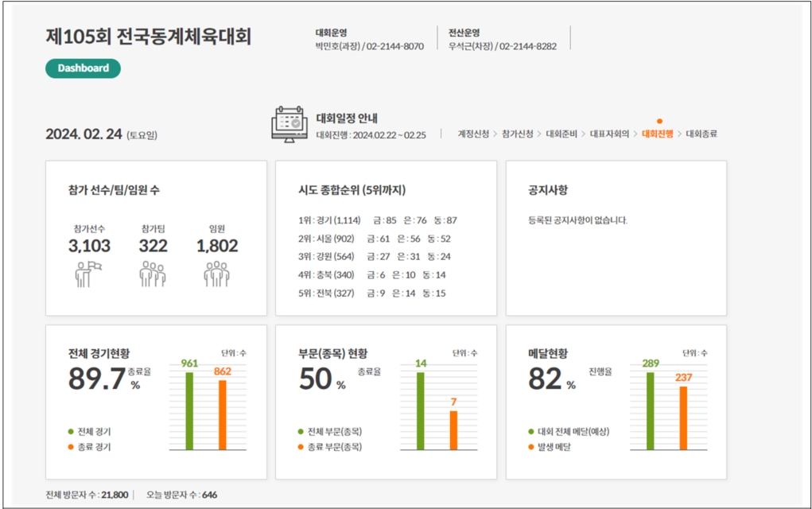Click the orange 237 awarded medals bar
Screen dimensions: 812x509
coord(683,418)
